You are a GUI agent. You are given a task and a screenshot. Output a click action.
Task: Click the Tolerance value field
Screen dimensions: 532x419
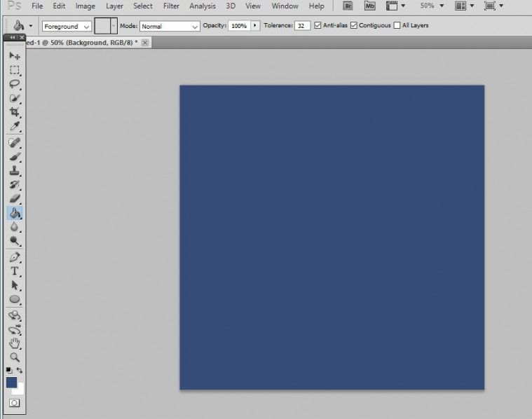click(302, 26)
